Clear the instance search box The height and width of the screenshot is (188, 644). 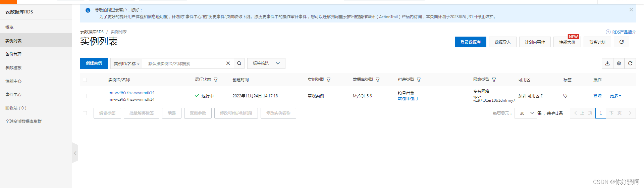(x=228, y=63)
